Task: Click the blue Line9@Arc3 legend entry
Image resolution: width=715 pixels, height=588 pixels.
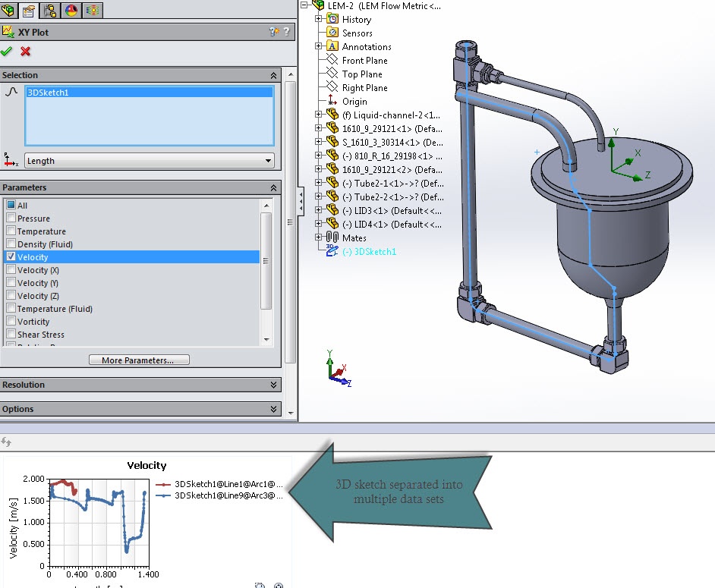Action: point(219,495)
